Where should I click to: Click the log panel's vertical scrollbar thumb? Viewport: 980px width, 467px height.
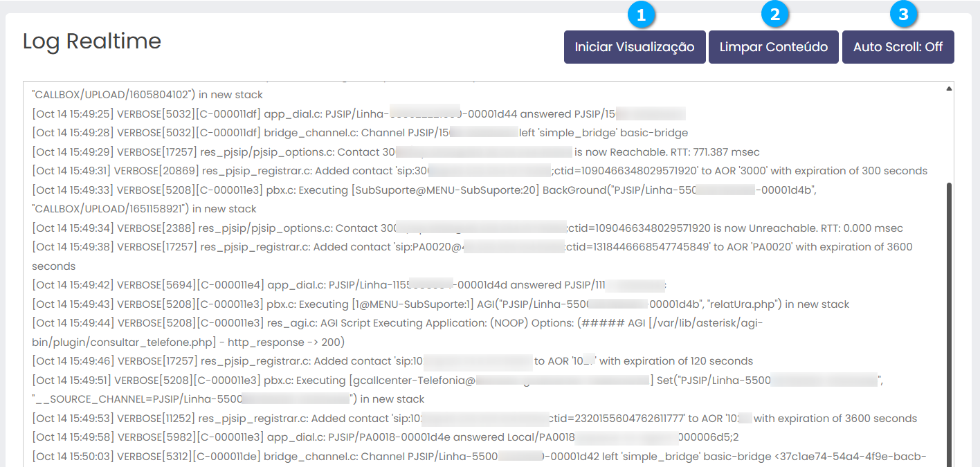point(949,311)
